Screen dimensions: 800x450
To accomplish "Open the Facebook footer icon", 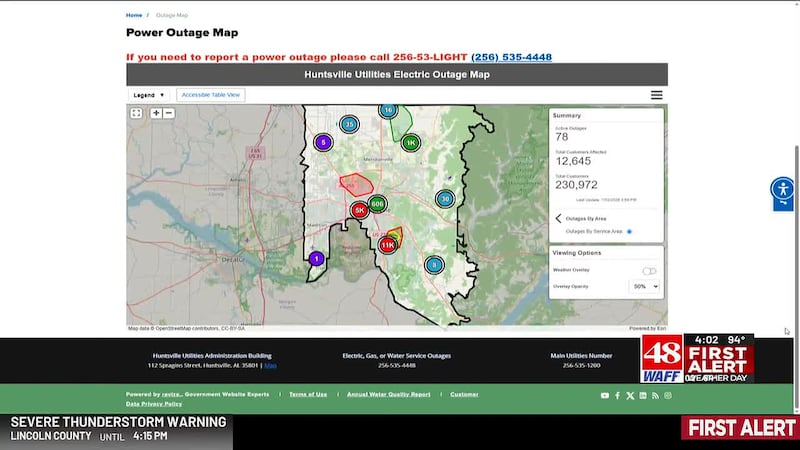I will [x=617, y=395].
